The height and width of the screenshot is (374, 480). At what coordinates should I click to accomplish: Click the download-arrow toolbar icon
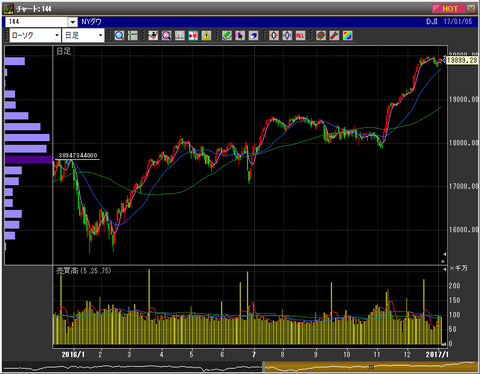click(x=153, y=35)
